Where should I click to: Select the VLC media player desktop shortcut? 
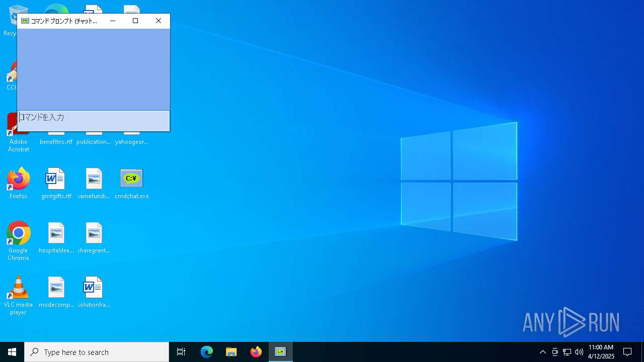point(19,296)
